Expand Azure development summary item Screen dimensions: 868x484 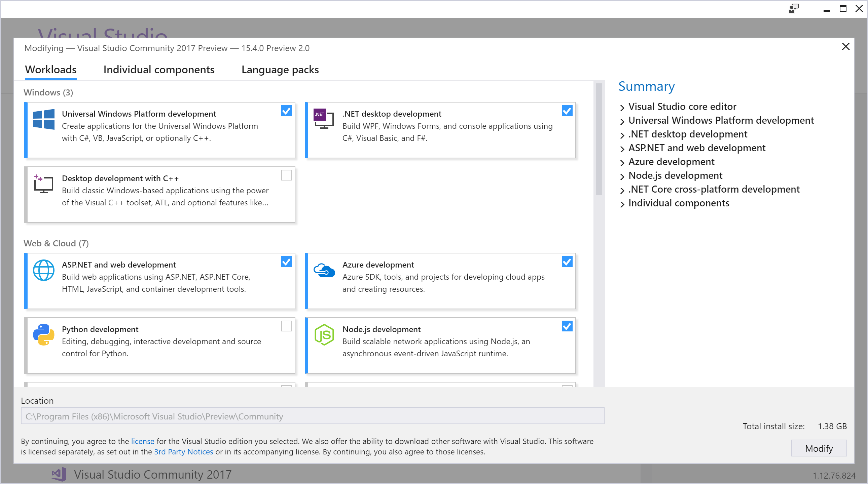tap(622, 163)
